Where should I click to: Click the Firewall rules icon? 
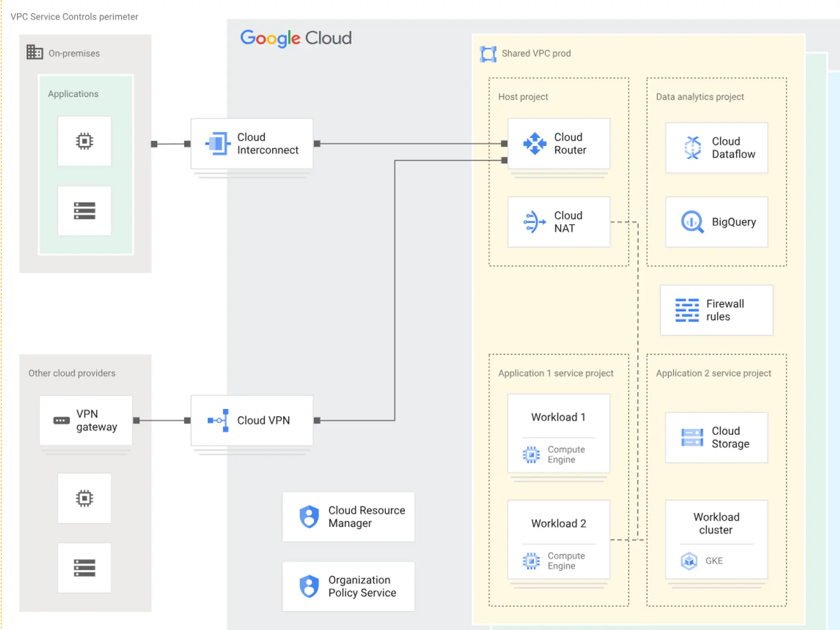[687, 310]
